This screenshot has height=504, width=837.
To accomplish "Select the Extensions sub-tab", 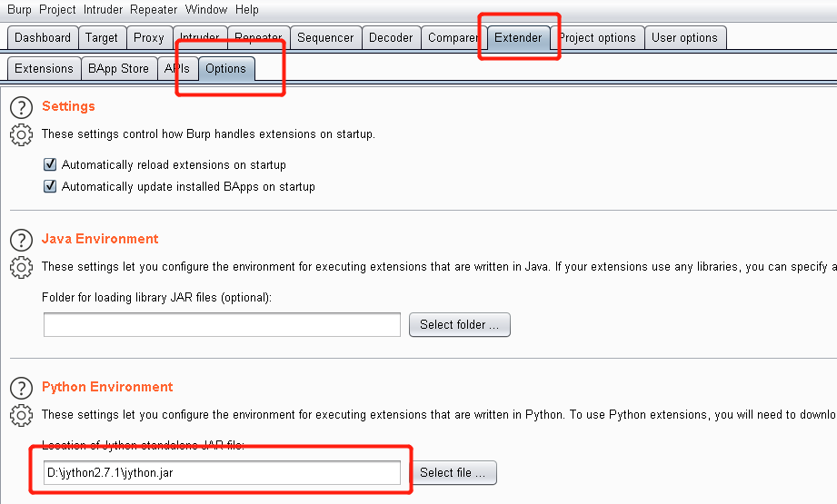I will pos(44,69).
